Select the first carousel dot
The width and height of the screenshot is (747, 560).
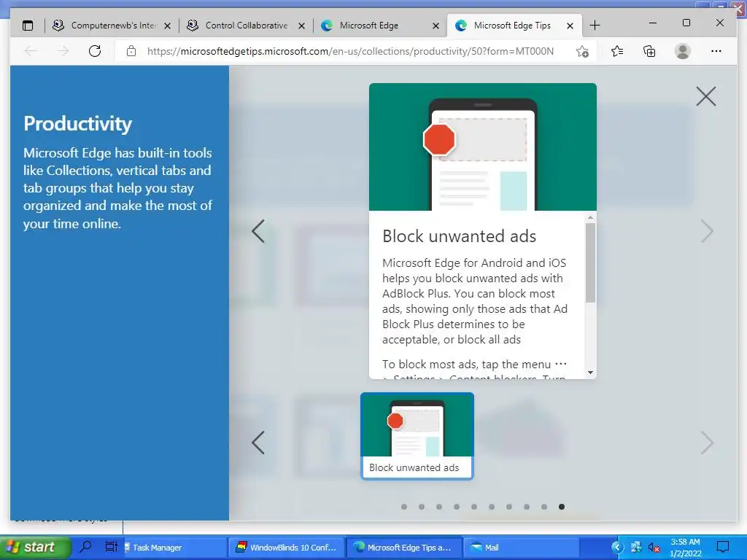[404, 507]
